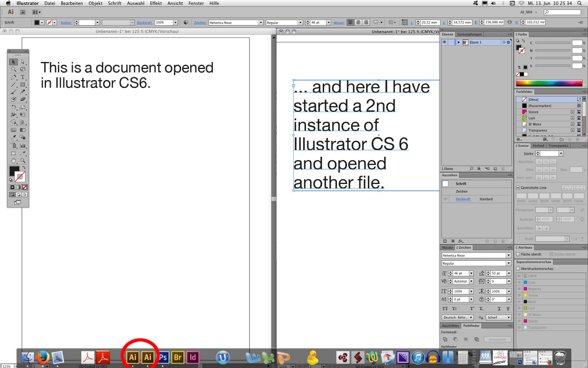
Task: Enable Überdruckenvorschau checkbox
Action: [518, 269]
